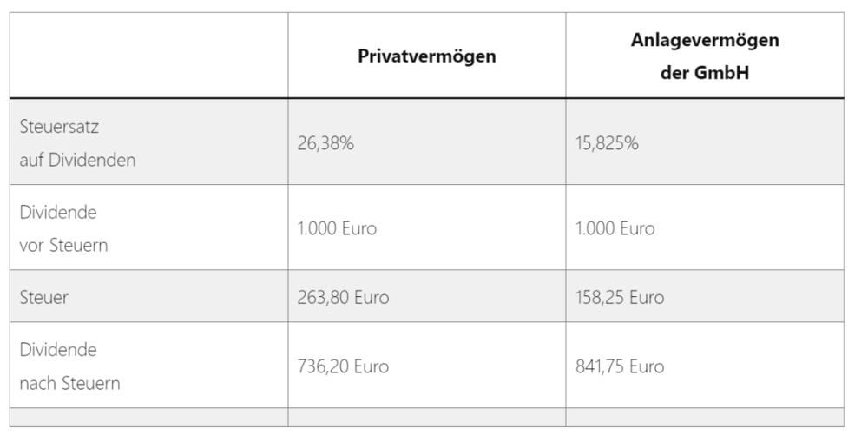Viewport: 868px width, 435px height.
Task: Click the 15,825% tax rate cell
Action: 607,143
